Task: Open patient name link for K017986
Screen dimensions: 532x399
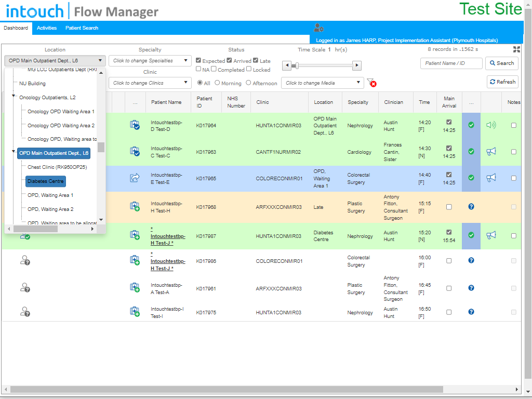Action: (168, 261)
